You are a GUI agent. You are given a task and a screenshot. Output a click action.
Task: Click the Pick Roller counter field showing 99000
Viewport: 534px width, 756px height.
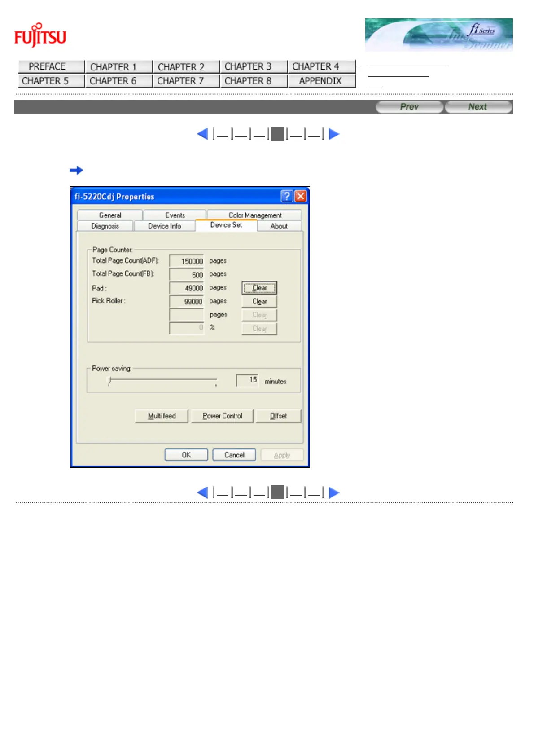(x=187, y=301)
